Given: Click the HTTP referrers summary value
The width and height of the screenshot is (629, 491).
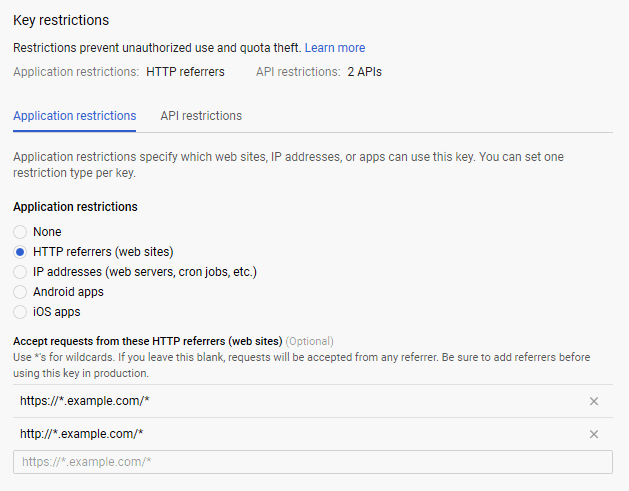Looking at the screenshot, I should (185, 72).
